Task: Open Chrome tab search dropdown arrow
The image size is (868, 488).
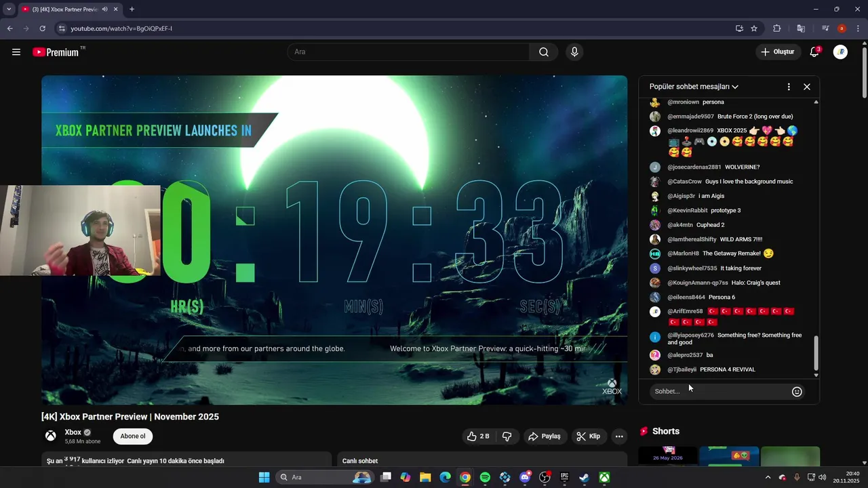Action: tap(9, 9)
